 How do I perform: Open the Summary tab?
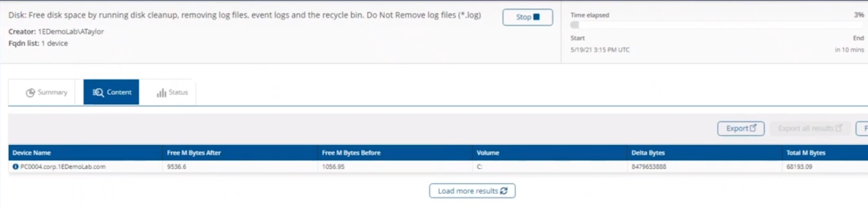coord(46,92)
